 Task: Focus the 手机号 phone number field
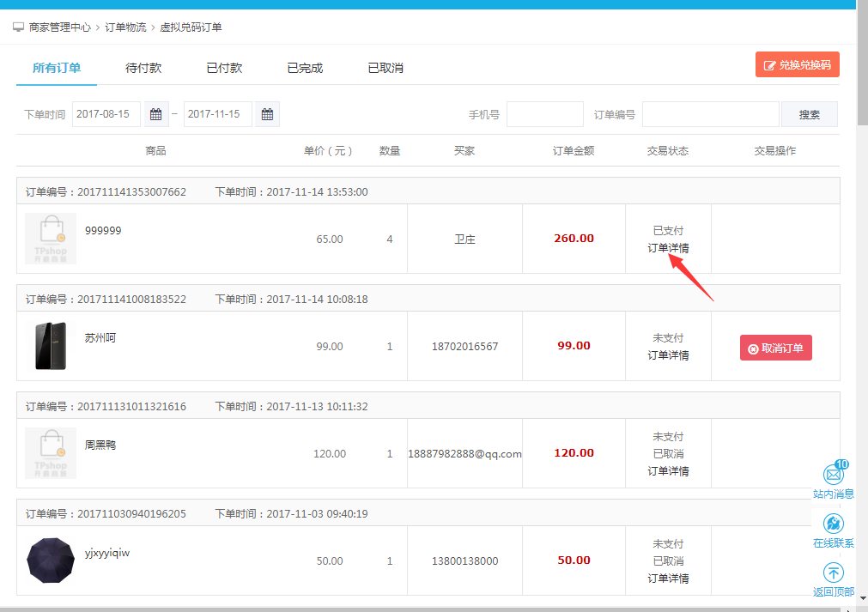[544, 114]
